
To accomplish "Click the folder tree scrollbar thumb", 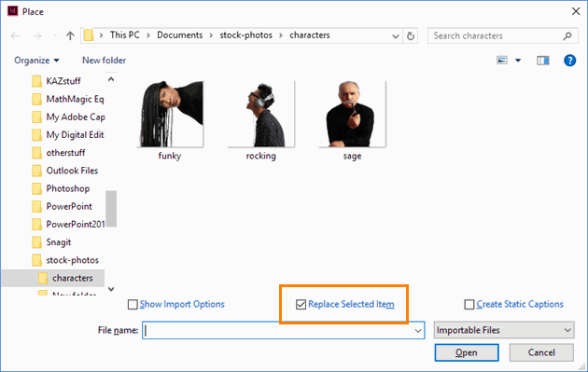I will pos(111,209).
